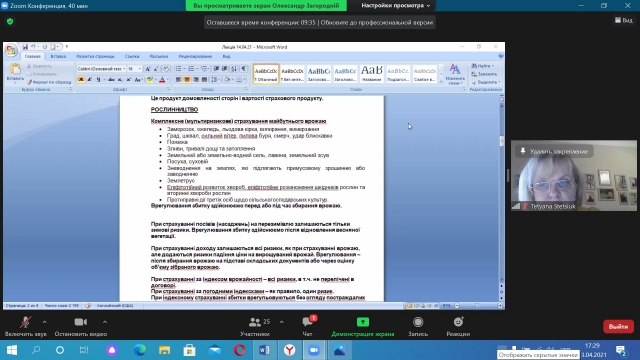Click Tetyana Stetsiuk video thumbnail
The height and width of the screenshot is (360, 640).
click(574, 176)
